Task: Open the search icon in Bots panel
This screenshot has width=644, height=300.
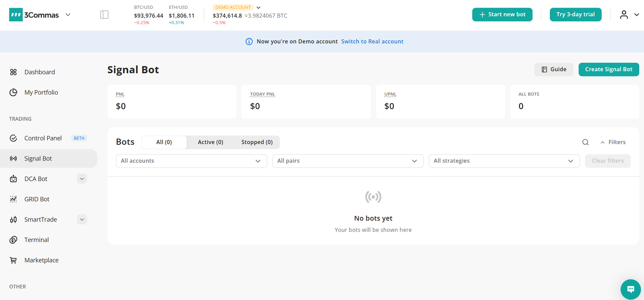Action: (x=585, y=142)
